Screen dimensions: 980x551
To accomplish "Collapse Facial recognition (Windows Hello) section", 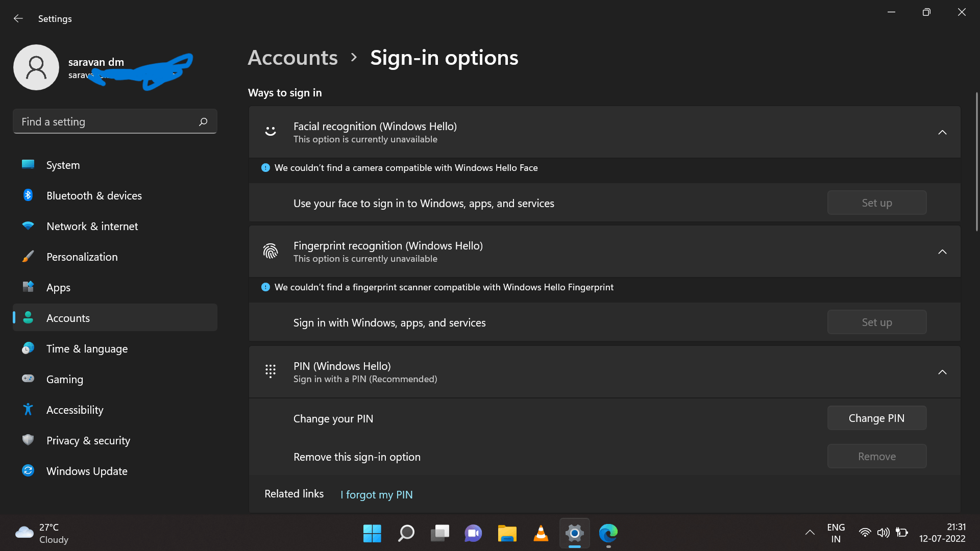I will coord(942,132).
